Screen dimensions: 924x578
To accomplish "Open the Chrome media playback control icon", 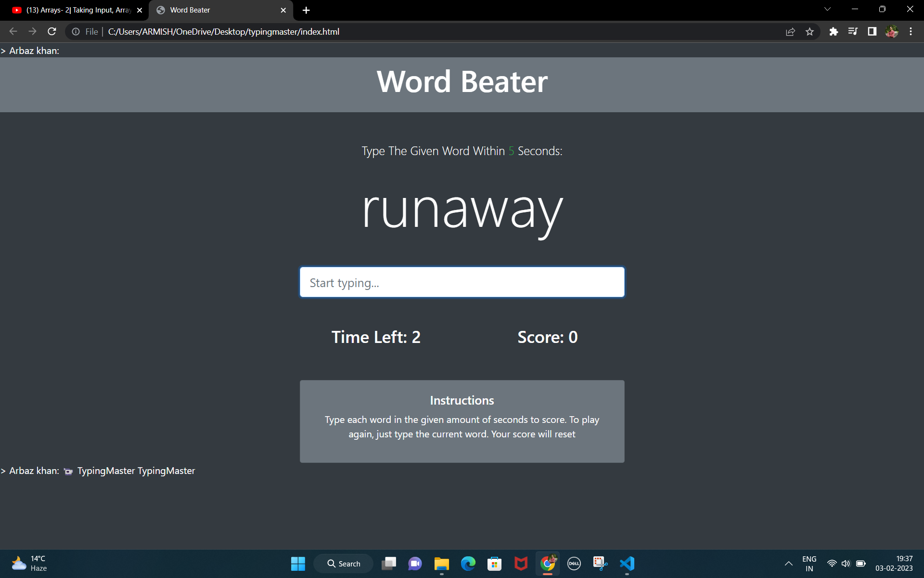I will click(852, 31).
